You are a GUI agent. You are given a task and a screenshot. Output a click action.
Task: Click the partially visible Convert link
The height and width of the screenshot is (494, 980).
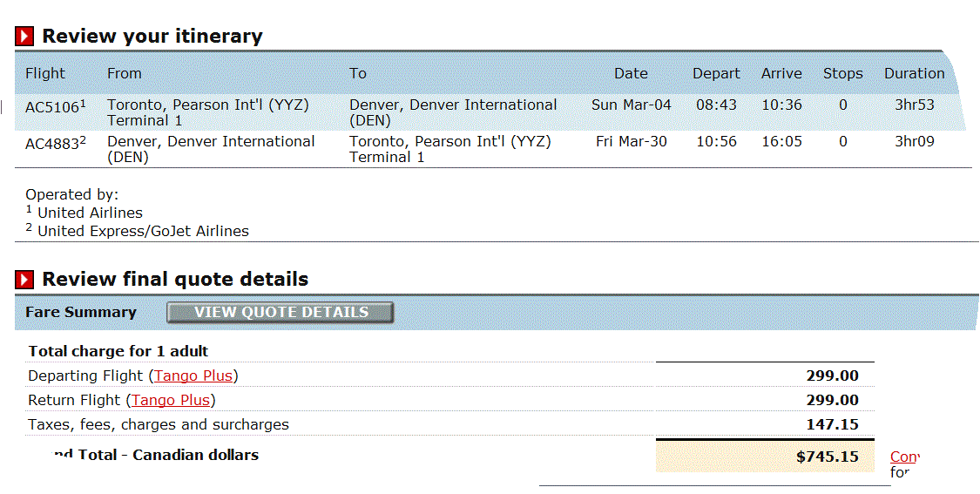click(903, 457)
